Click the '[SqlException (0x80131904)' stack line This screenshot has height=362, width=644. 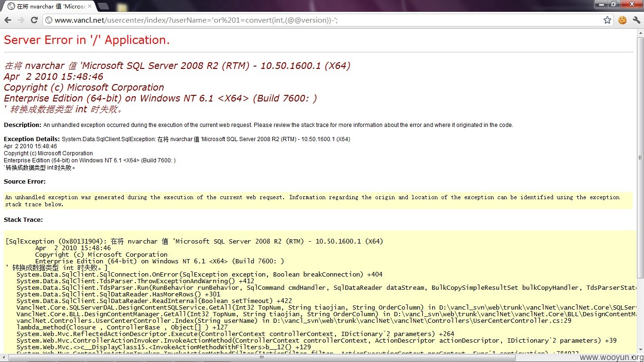194,241
